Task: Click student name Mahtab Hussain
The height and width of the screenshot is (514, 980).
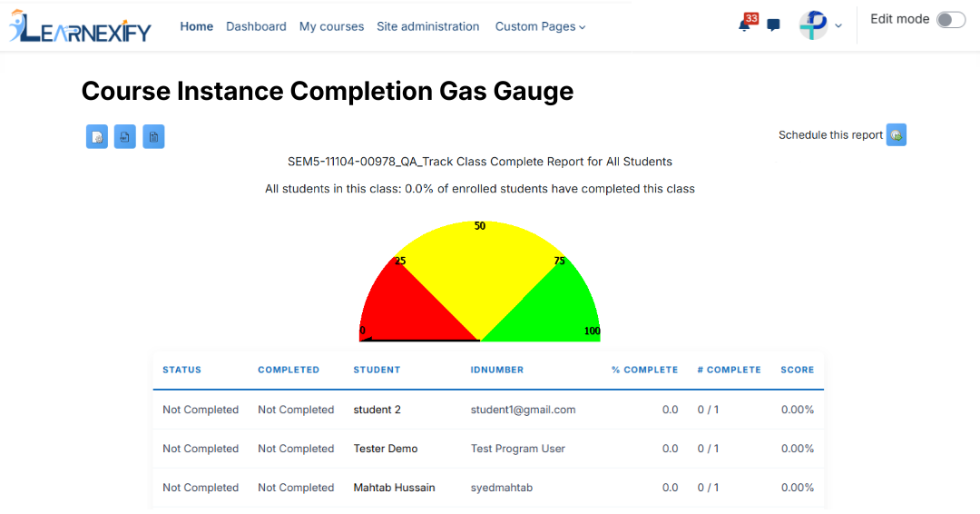Action: [x=395, y=487]
